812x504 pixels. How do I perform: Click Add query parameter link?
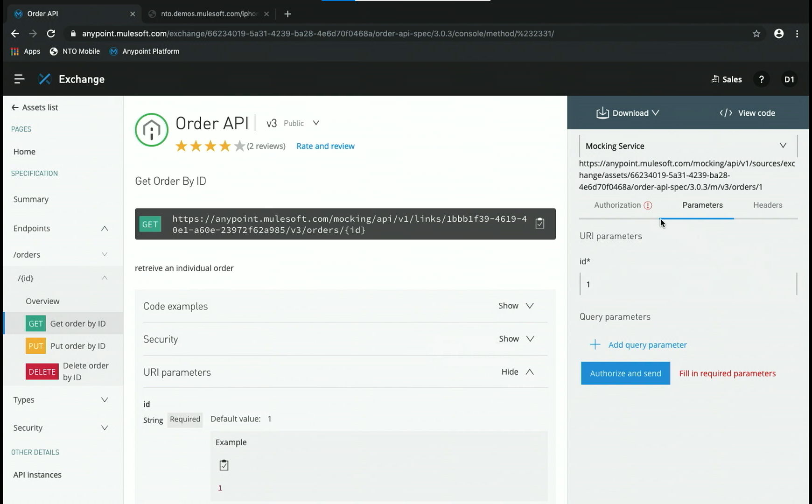click(647, 345)
